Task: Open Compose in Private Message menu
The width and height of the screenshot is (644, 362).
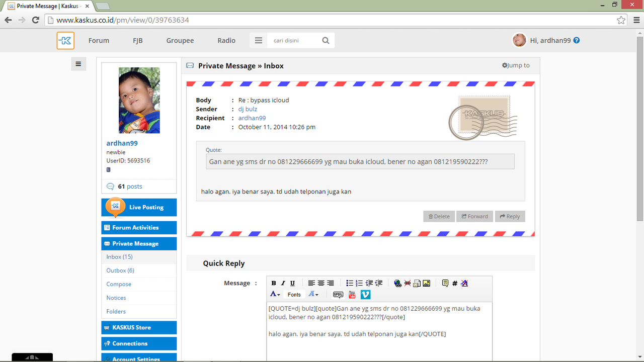Action: point(139,284)
